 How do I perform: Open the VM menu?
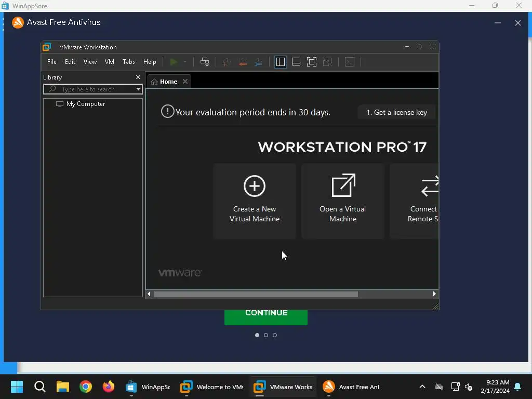click(x=109, y=62)
